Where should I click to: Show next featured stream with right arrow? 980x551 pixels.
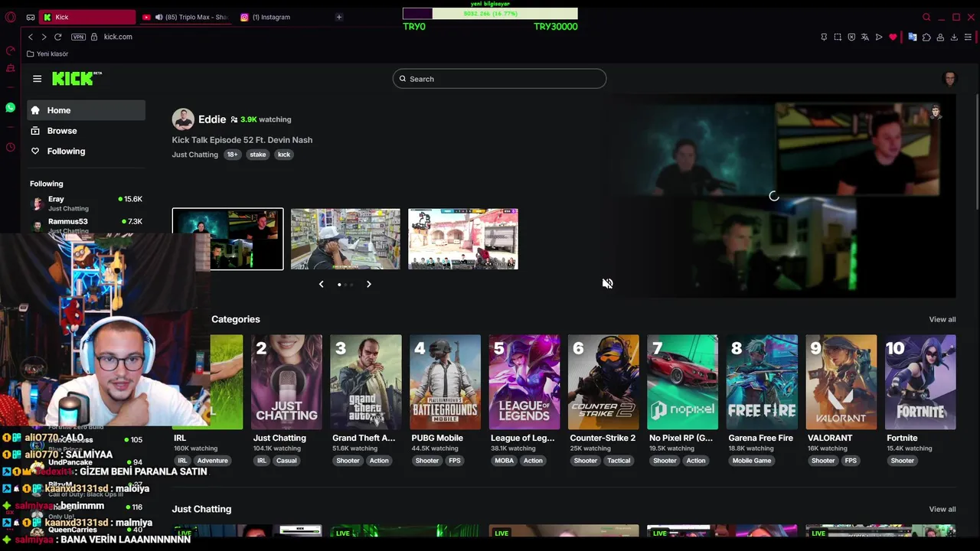368,284
